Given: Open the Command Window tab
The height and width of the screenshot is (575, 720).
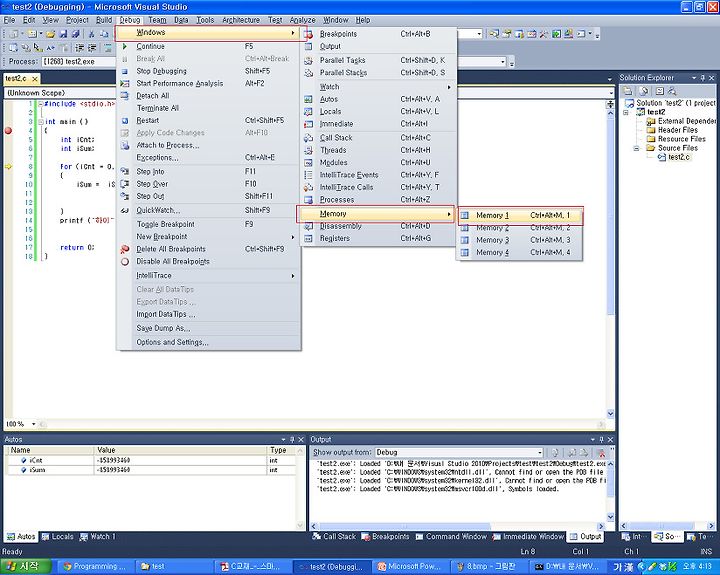Looking at the screenshot, I should click(x=451, y=536).
